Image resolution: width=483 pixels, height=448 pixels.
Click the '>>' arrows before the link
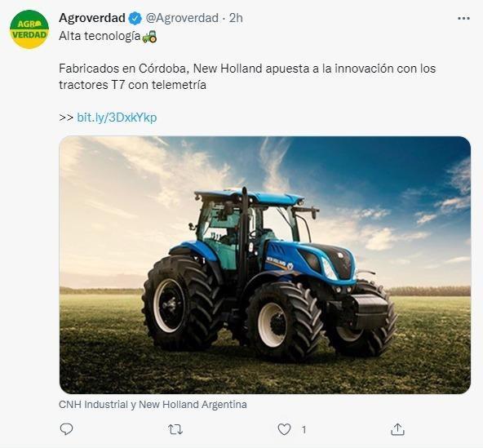pos(66,118)
